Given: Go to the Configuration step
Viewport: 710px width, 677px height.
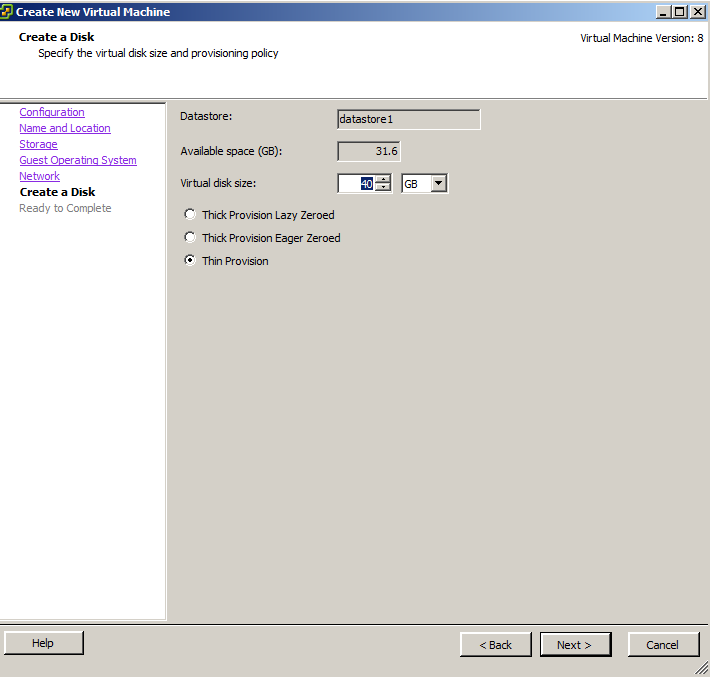Looking at the screenshot, I should 52,112.
